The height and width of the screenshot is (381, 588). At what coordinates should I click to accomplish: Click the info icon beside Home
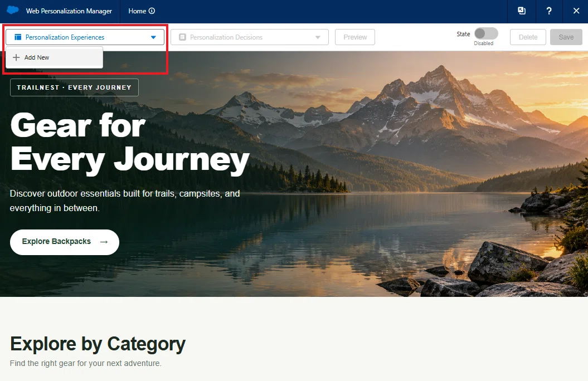tap(152, 11)
